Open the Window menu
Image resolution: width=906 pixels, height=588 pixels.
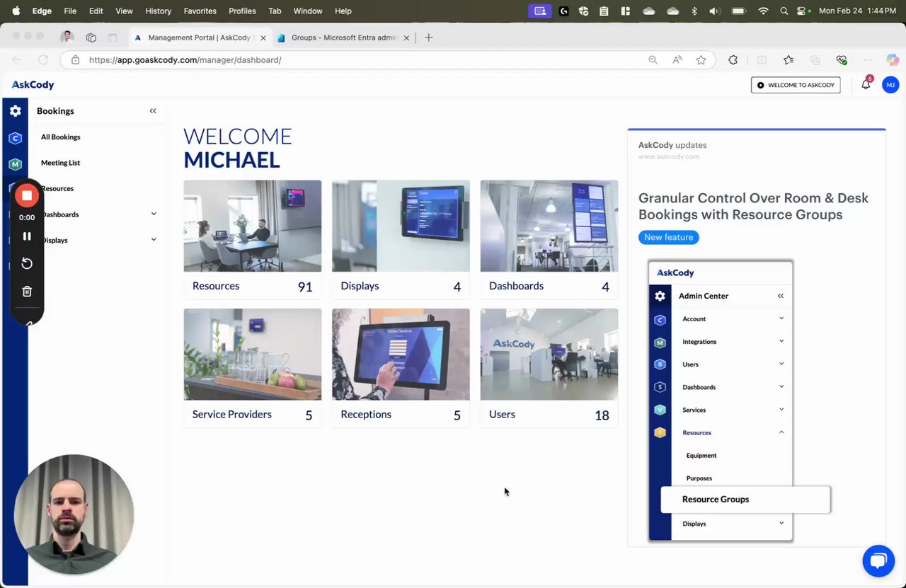pos(308,11)
